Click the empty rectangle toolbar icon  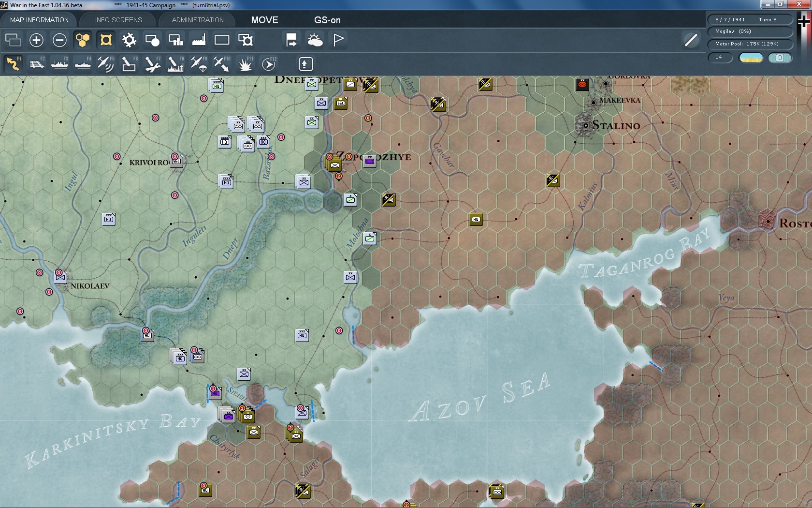click(x=222, y=40)
